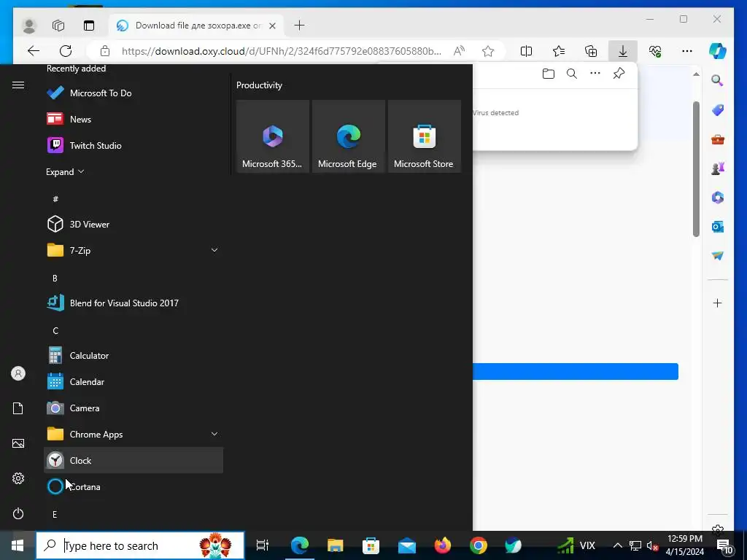Refresh the Edge page
The image size is (747, 560).
point(66,51)
